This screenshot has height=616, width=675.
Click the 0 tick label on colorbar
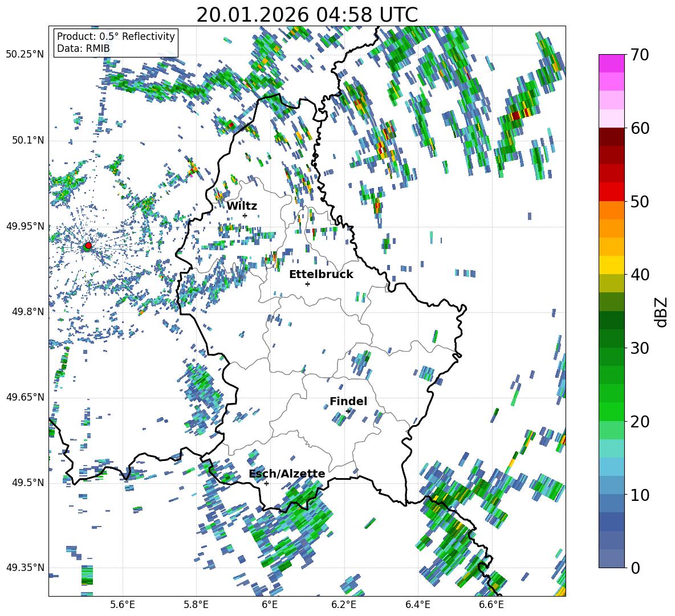click(x=635, y=568)
